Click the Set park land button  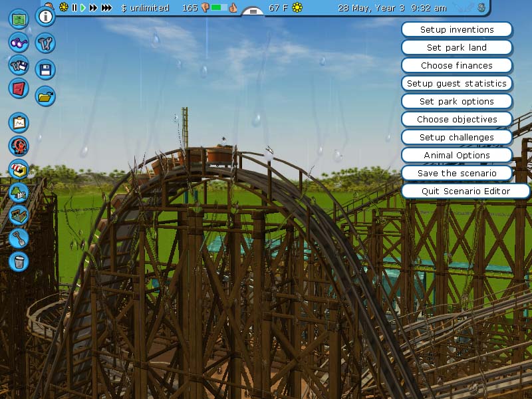point(457,47)
